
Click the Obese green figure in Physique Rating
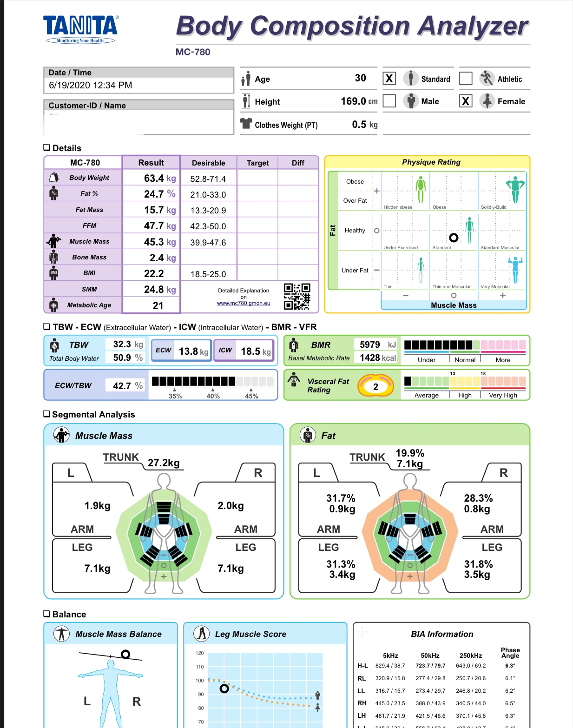[421, 189]
